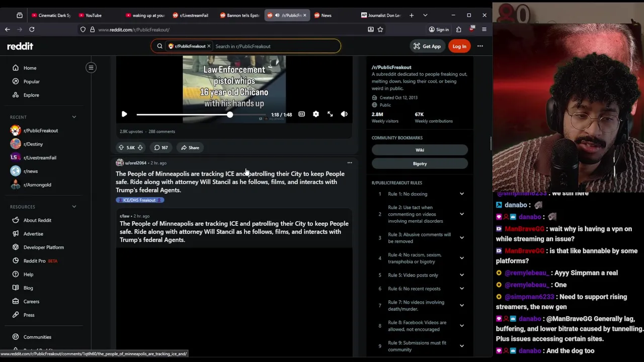Upvote the post with 5.6K score

click(121, 148)
